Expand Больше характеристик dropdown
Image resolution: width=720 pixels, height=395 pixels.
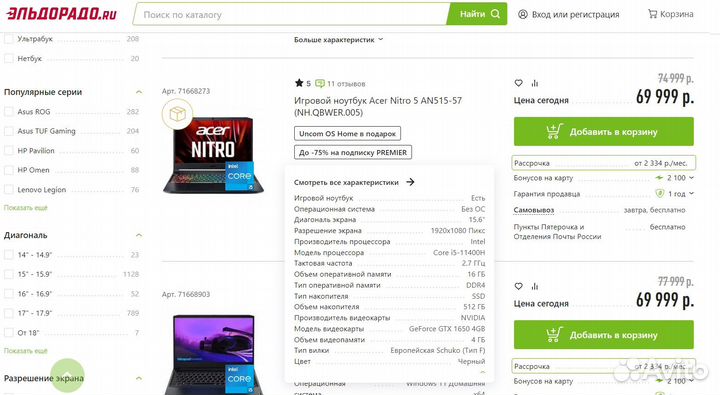click(338, 40)
